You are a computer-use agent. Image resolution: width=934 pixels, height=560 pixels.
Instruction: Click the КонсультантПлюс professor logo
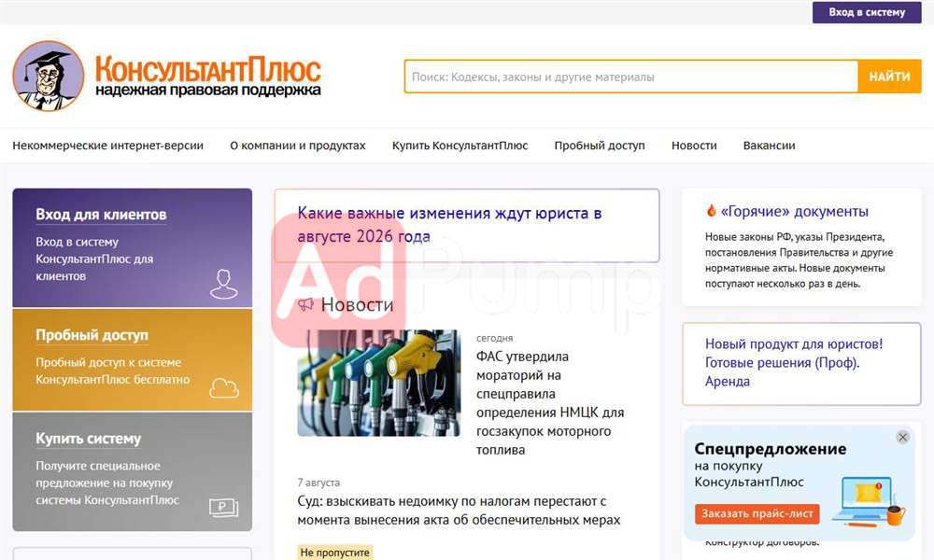[49, 76]
